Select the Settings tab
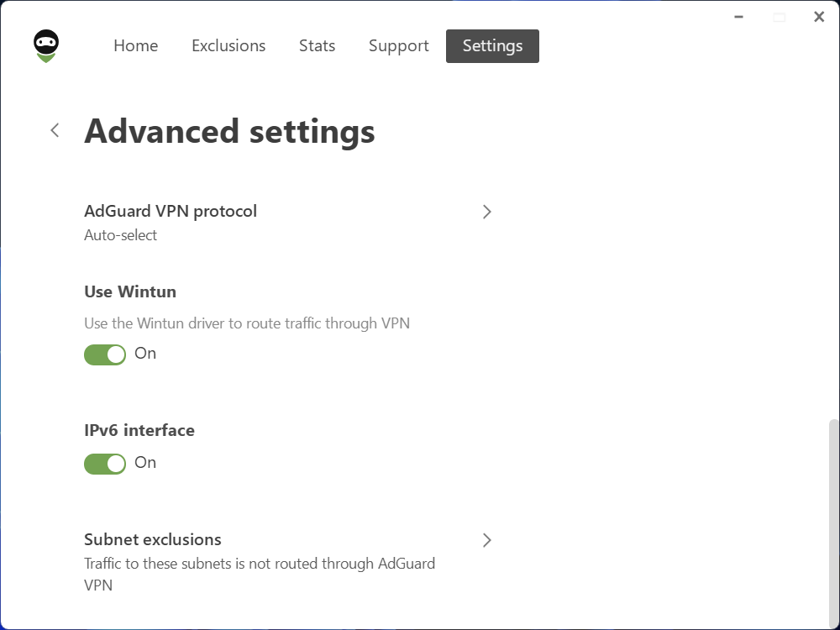Image resolution: width=840 pixels, height=630 pixels. click(x=492, y=46)
